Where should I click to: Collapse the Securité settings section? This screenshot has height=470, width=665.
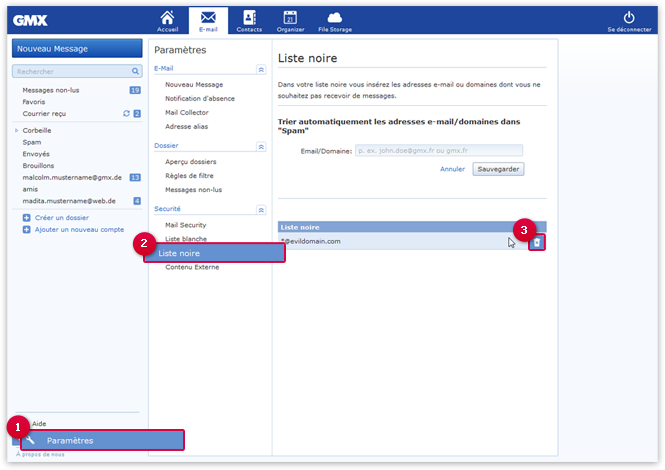pos(261,210)
